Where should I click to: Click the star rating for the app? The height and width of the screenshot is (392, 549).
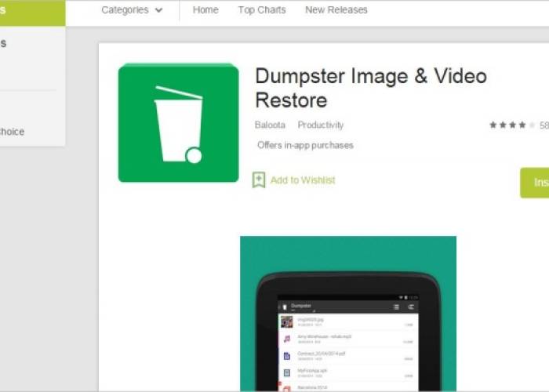(512, 125)
